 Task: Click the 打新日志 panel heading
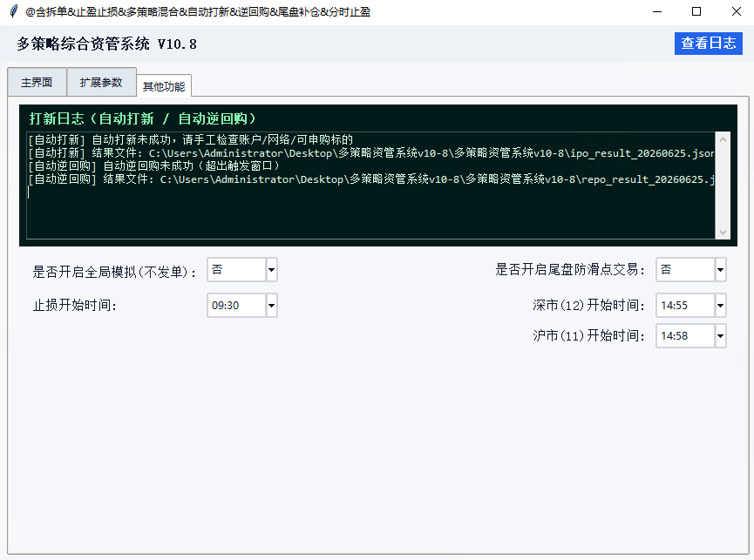(x=143, y=118)
